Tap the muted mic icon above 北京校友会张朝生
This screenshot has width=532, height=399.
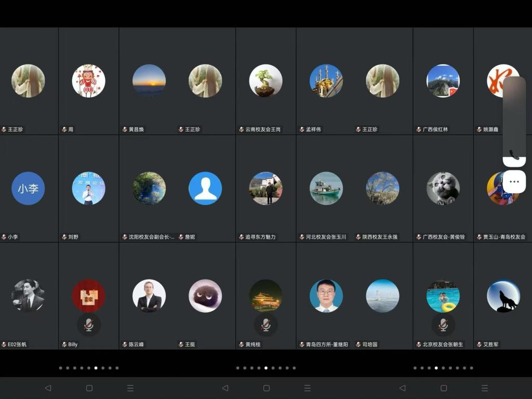(443, 325)
